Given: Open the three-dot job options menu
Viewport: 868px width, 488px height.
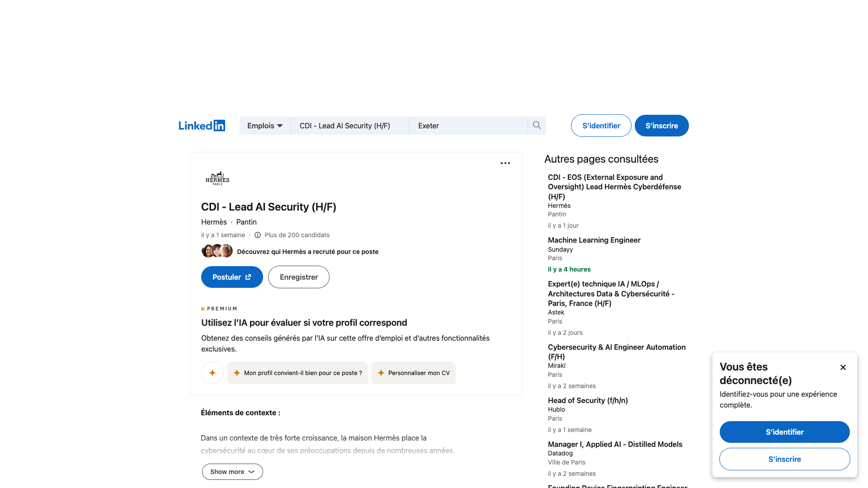Looking at the screenshot, I should [505, 163].
